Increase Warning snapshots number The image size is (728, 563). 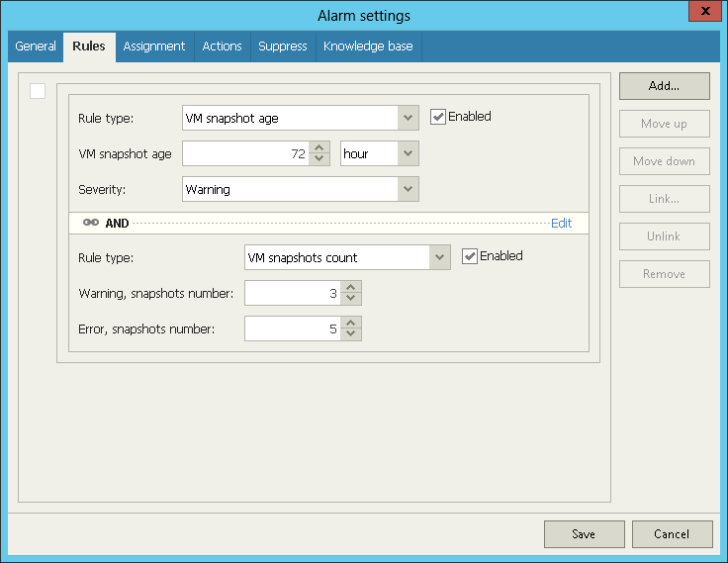(350, 288)
